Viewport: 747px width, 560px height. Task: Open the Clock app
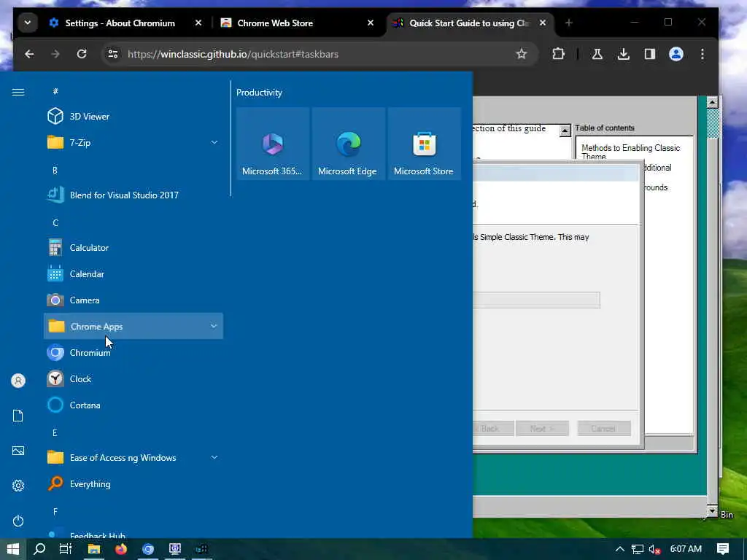point(133,378)
